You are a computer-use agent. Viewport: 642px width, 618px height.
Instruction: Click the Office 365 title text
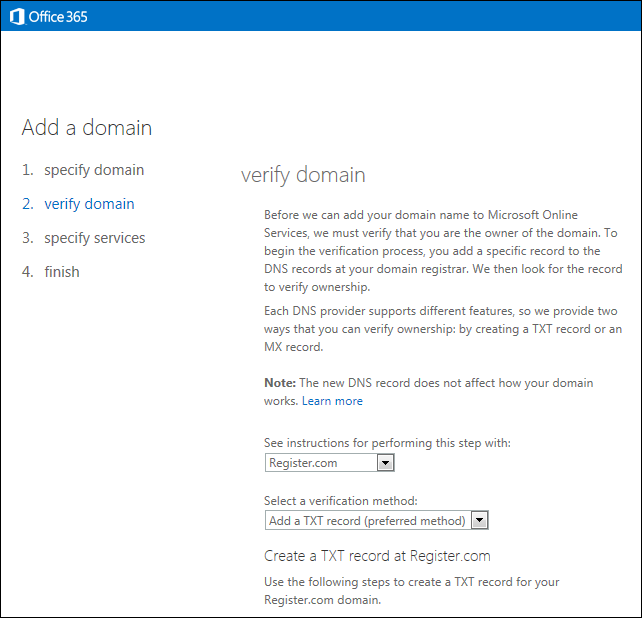58,17
